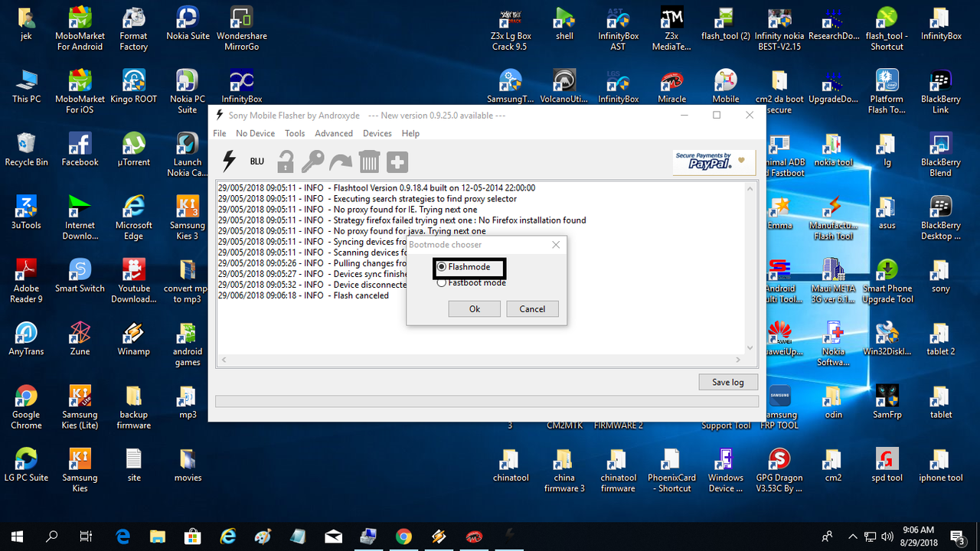Select the Format Factory desktop icon

[133, 28]
